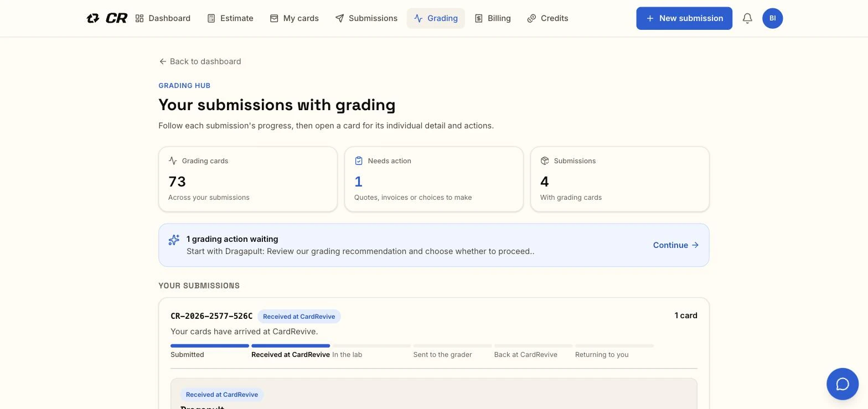This screenshot has width=868, height=409.
Task: Click 'Returning to you' step label
Action: (602, 355)
